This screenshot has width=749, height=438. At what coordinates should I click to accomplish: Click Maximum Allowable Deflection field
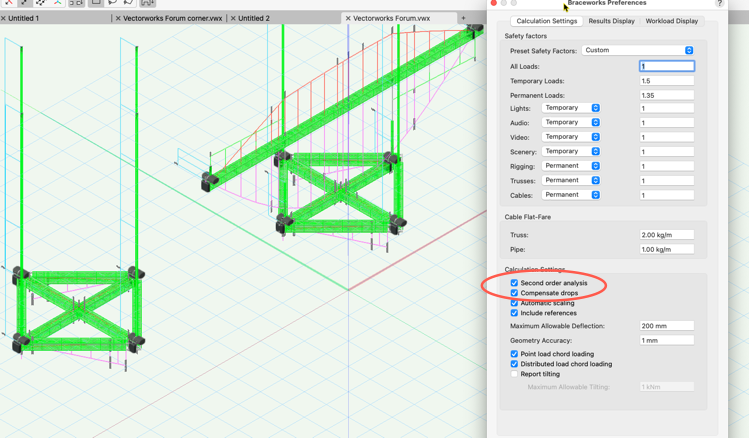coord(666,326)
